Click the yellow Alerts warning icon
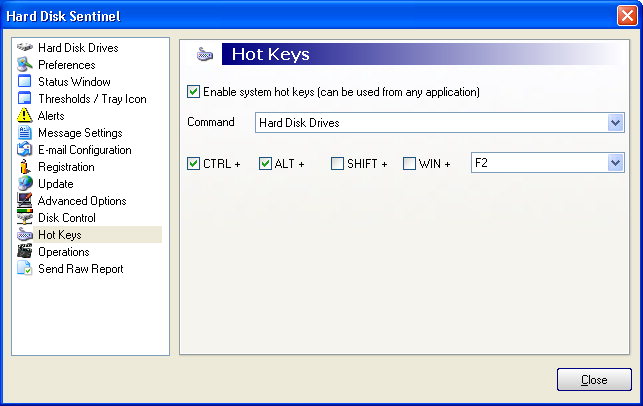Image resolution: width=643 pixels, height=406 pixels. (x=25, y=116)
